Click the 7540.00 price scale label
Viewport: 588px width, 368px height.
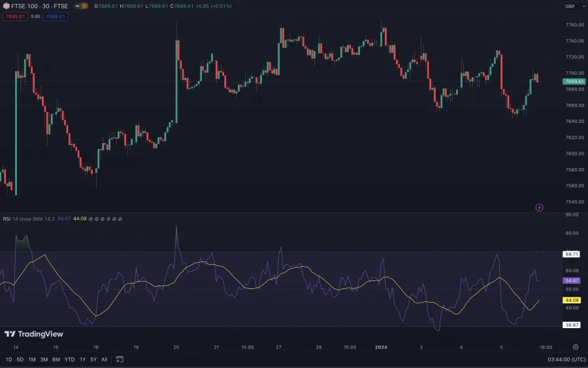tap(575, 202)
